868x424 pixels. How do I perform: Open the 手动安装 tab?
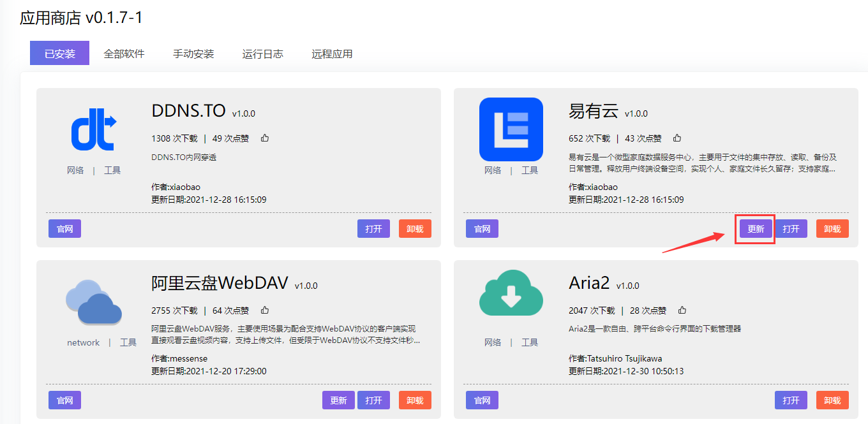(x=193, y=54)
